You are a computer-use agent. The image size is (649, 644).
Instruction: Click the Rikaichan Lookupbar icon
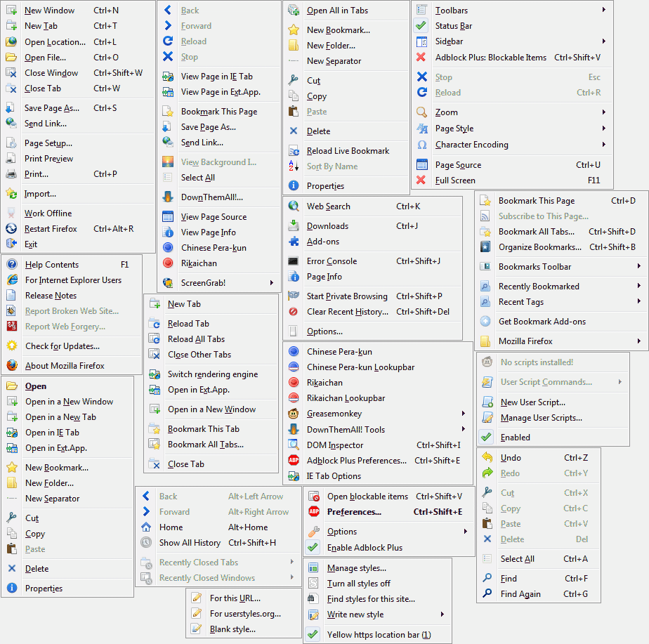[294, 397]
